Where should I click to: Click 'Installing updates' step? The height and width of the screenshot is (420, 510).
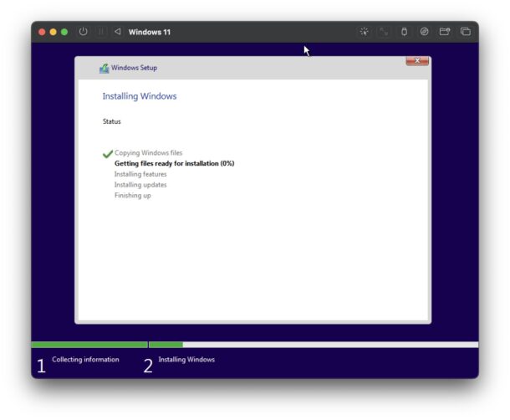pyautogui.click(x=140, y=185)
